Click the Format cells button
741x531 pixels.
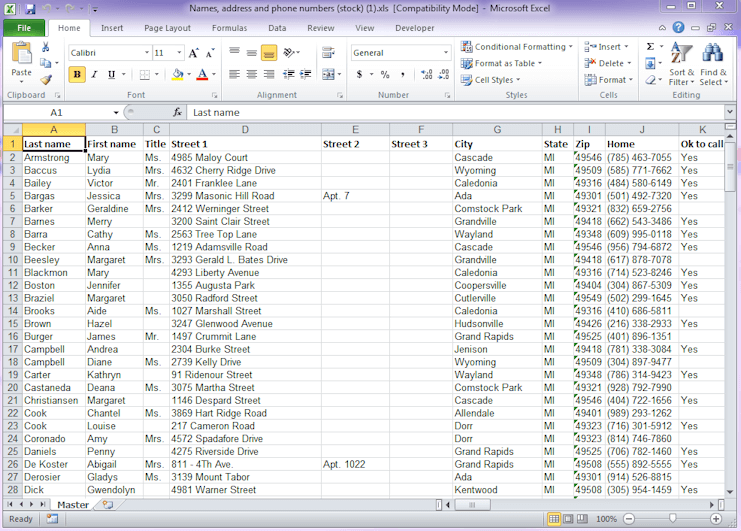609,80
